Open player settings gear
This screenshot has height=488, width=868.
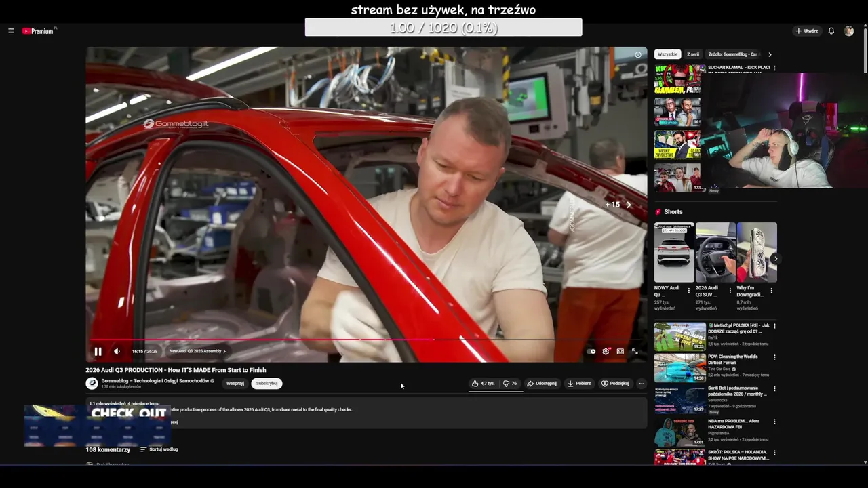click(606, 351)
